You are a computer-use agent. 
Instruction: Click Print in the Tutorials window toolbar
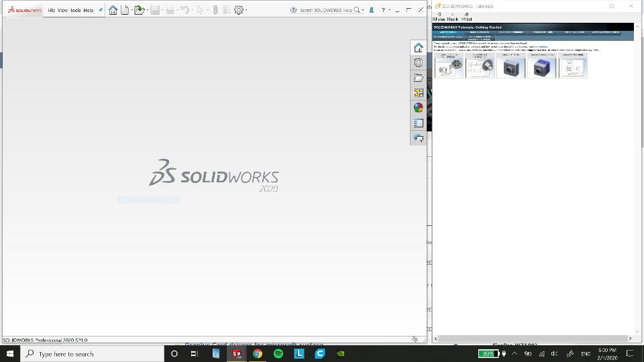467,17
